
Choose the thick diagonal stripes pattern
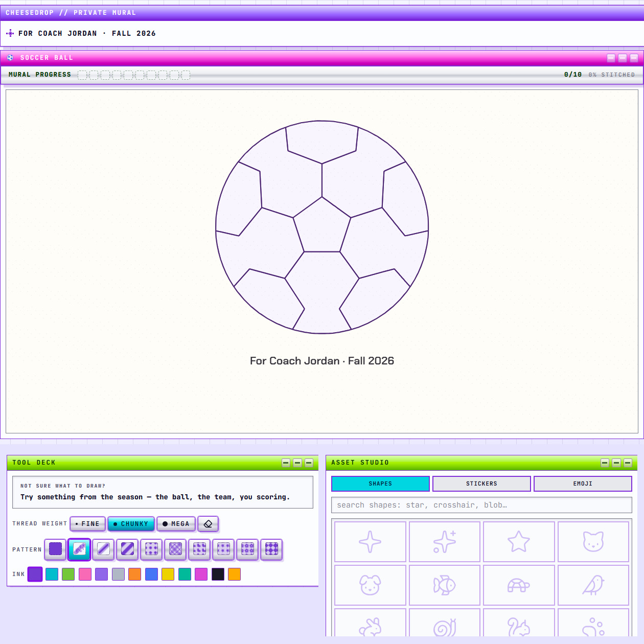pos(127,549)
